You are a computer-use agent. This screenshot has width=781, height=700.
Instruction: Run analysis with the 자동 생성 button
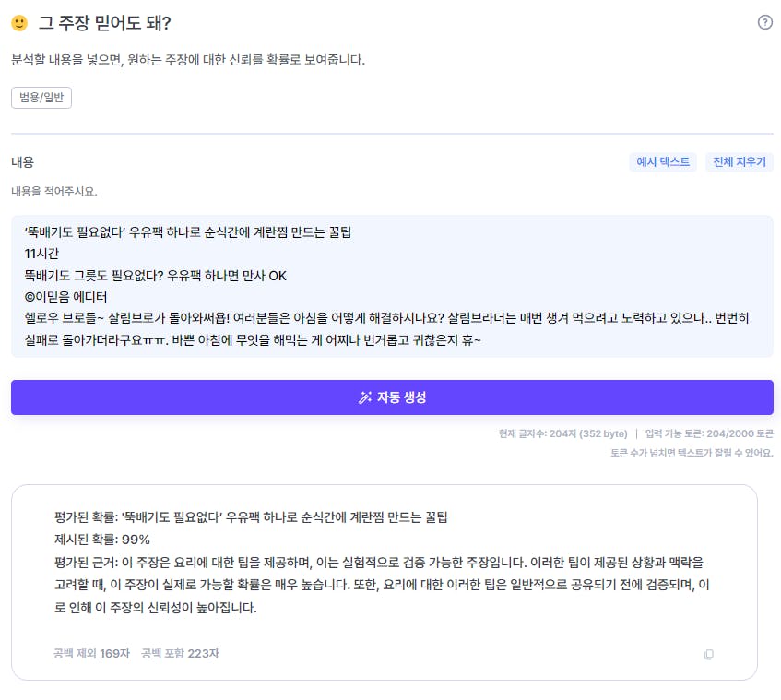click(x=392, y=397)
